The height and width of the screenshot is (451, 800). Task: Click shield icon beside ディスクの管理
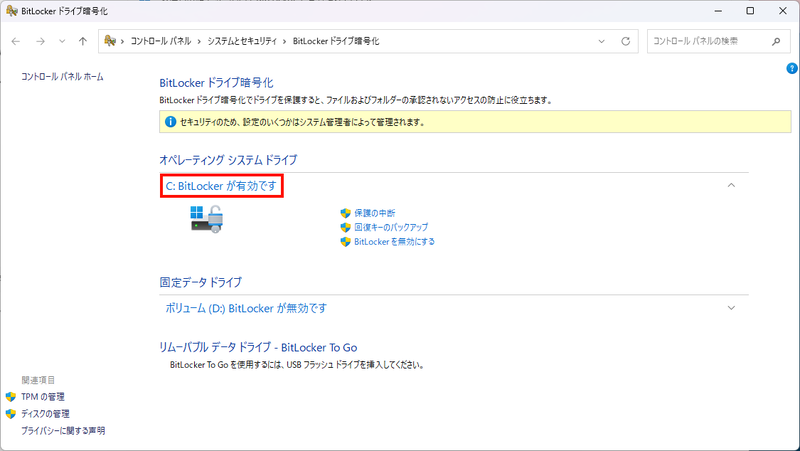click(x=11, y=414)
